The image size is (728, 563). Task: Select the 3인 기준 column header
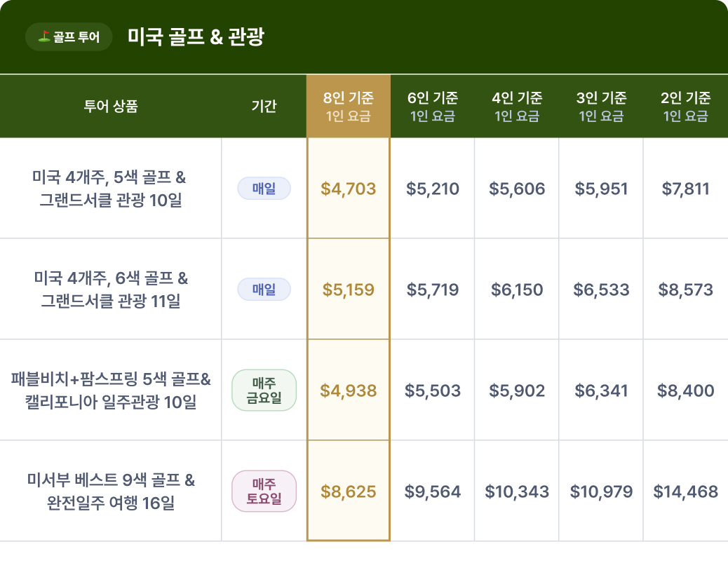(601, 107)
